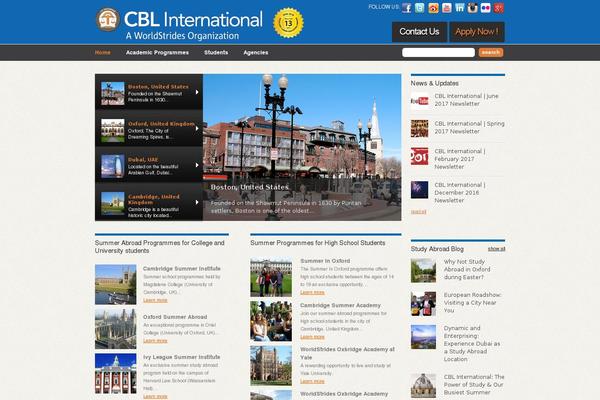Click the Oxford slider thumbnail image

112,130
